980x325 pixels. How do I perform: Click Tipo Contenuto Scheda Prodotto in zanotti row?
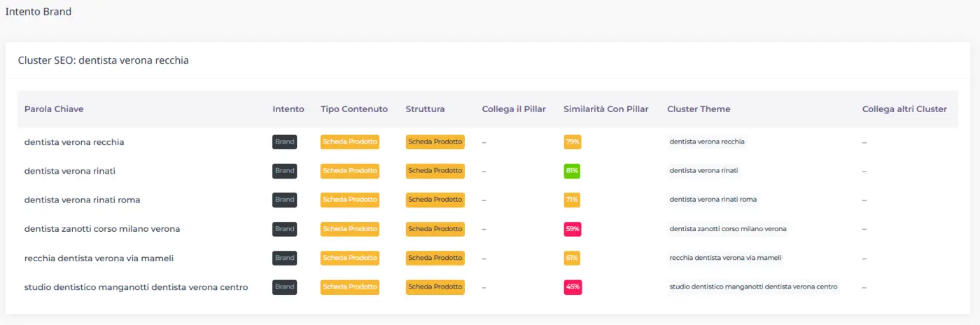(x=350, y=229)
